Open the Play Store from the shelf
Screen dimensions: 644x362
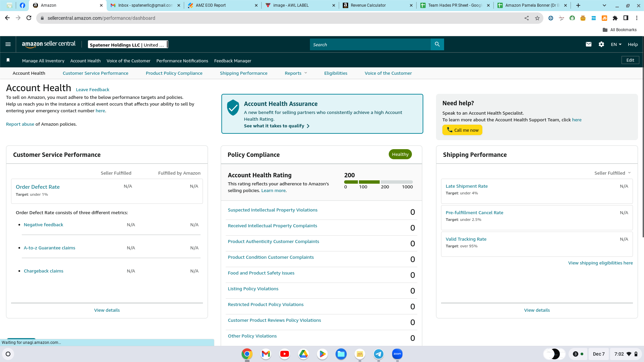(x=322, y=354)
